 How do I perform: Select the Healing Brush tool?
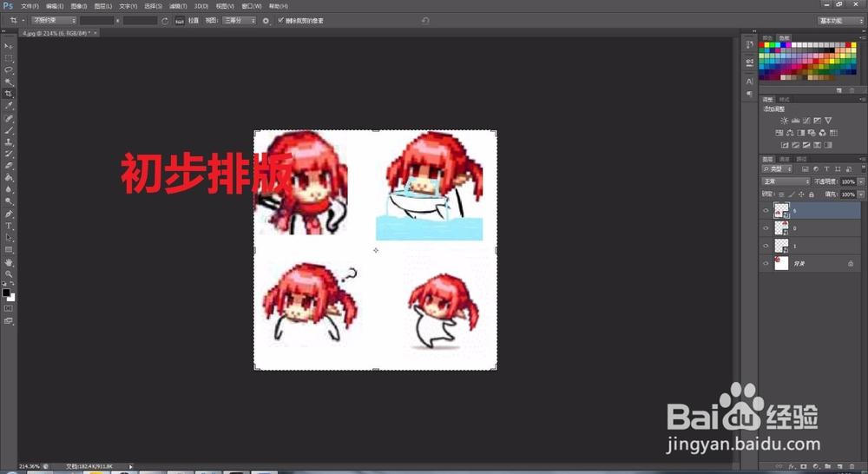coord(9,118)
